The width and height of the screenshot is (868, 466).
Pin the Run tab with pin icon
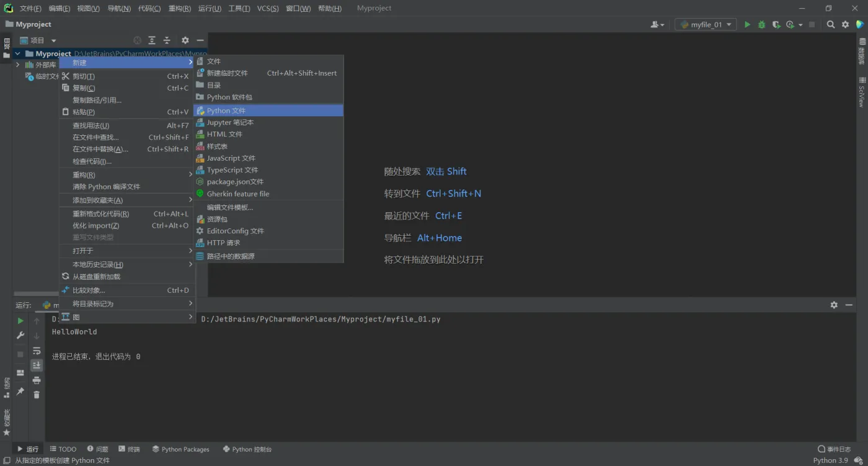tap(20, 392)
